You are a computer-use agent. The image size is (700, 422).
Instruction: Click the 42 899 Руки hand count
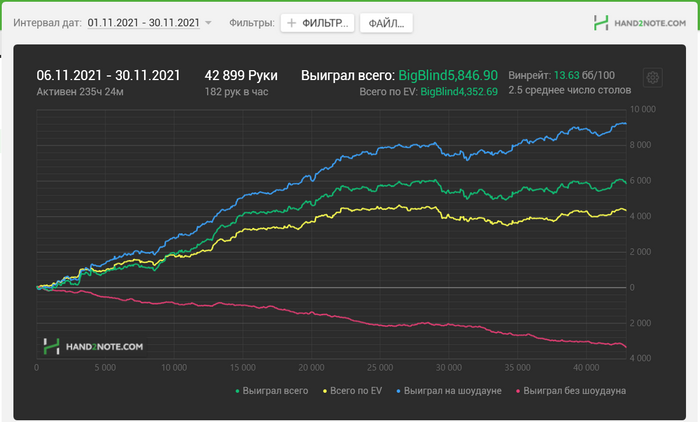[x=241, y=75]
